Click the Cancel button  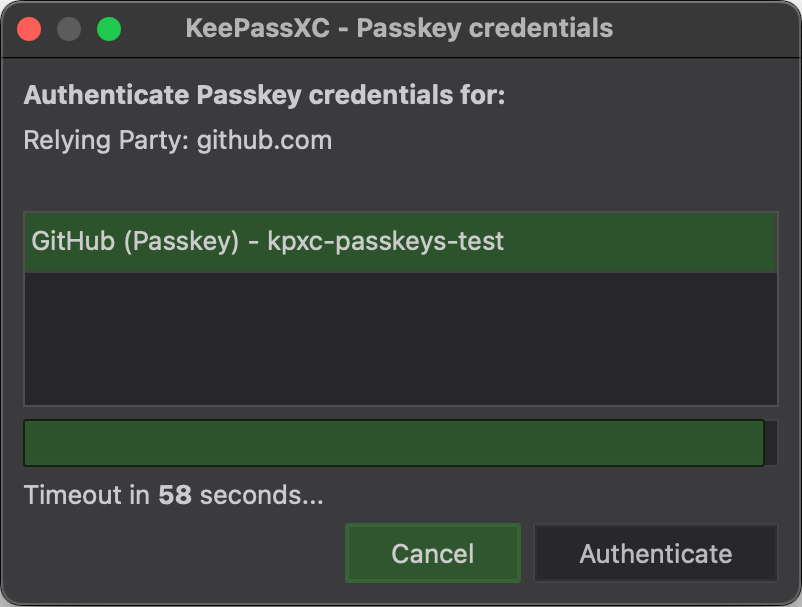point(433,553)
